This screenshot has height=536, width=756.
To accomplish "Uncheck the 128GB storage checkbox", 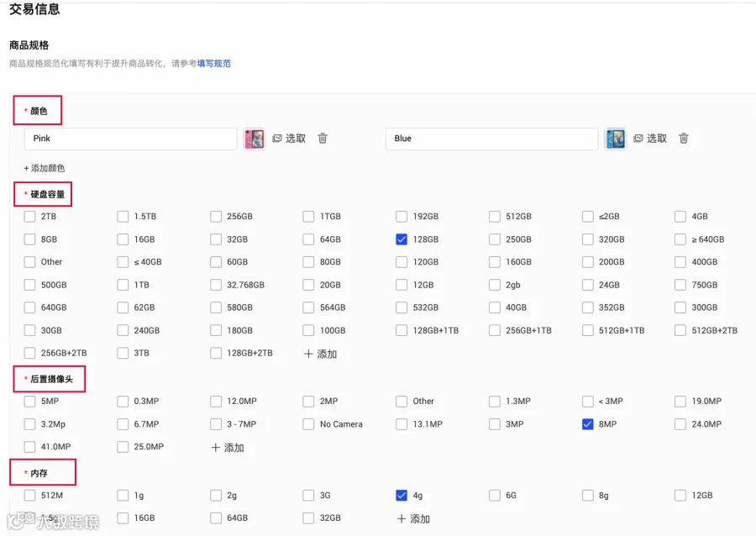I will tap(402, 239).
